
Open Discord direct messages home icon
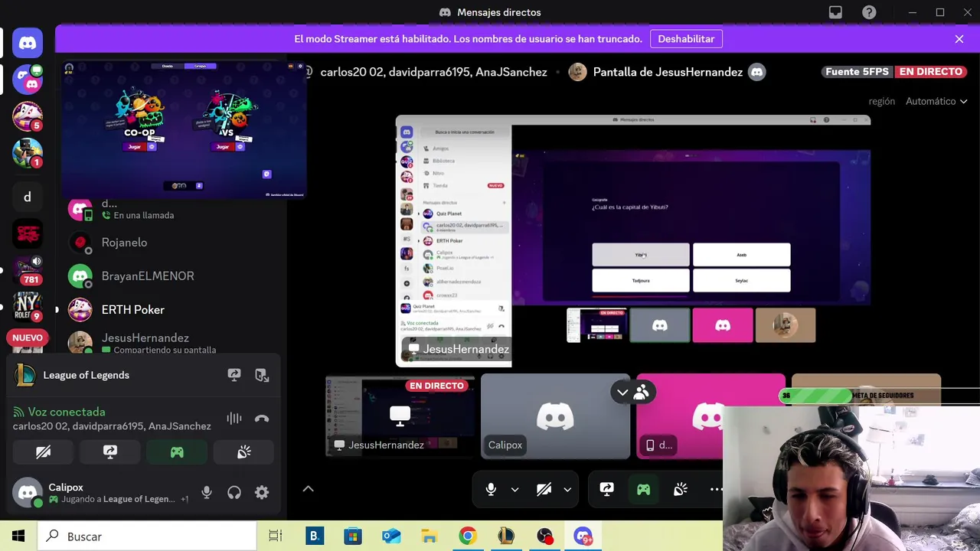point(28,43)
